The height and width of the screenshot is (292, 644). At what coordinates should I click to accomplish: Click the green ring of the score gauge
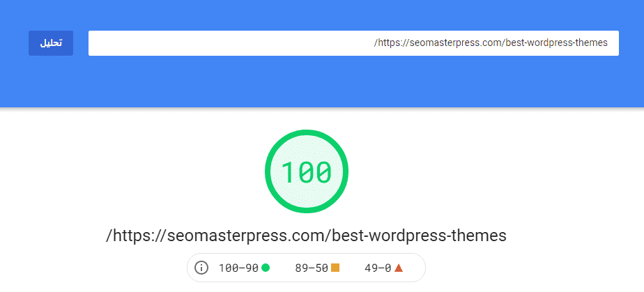[307, 132]
